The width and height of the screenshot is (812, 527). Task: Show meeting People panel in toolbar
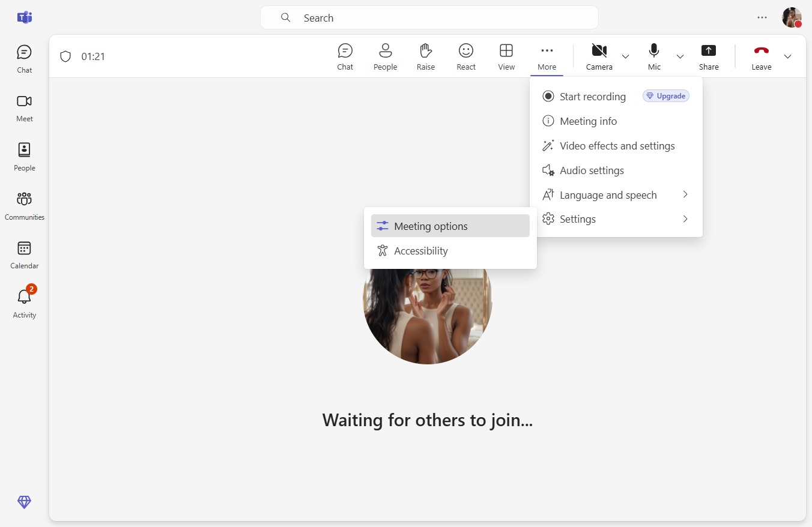click(x=386, y=57)
